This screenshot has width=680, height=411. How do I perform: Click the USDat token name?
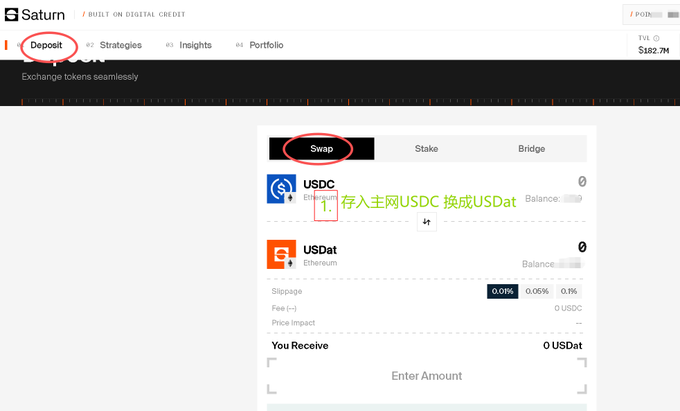[x=320, y=250]
